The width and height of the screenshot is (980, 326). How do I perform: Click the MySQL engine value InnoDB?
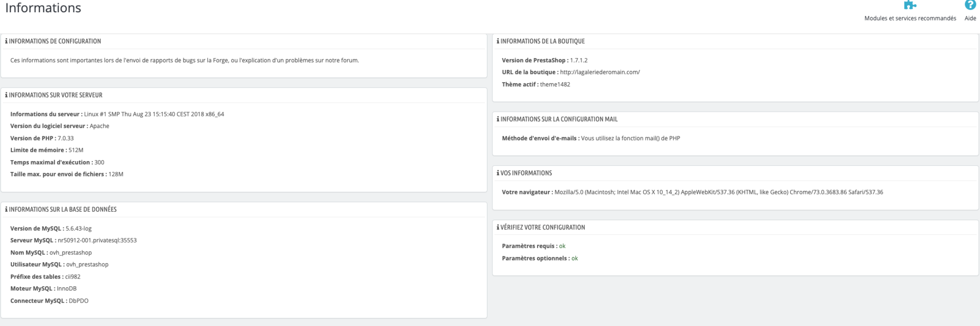point(67,289)
